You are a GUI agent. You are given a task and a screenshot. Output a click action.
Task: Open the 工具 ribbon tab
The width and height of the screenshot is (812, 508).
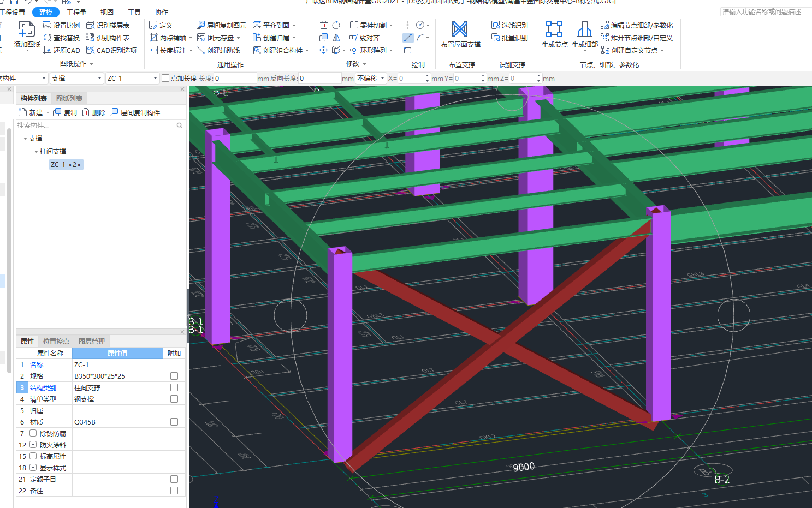(134, 12)
